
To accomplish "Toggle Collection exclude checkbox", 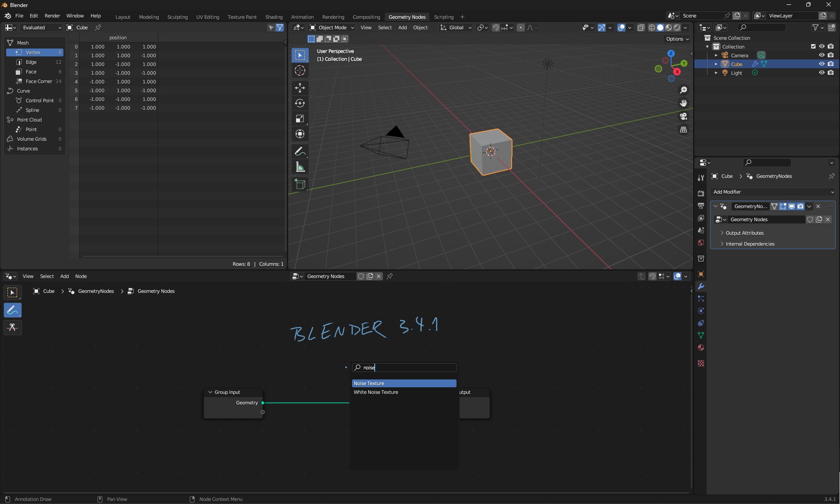I will point(813,47).
